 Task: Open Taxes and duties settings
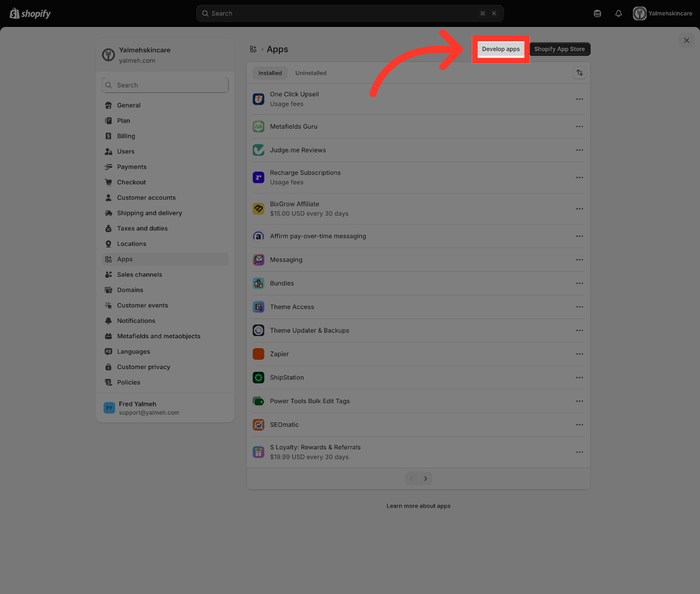(x=165, y=228)
